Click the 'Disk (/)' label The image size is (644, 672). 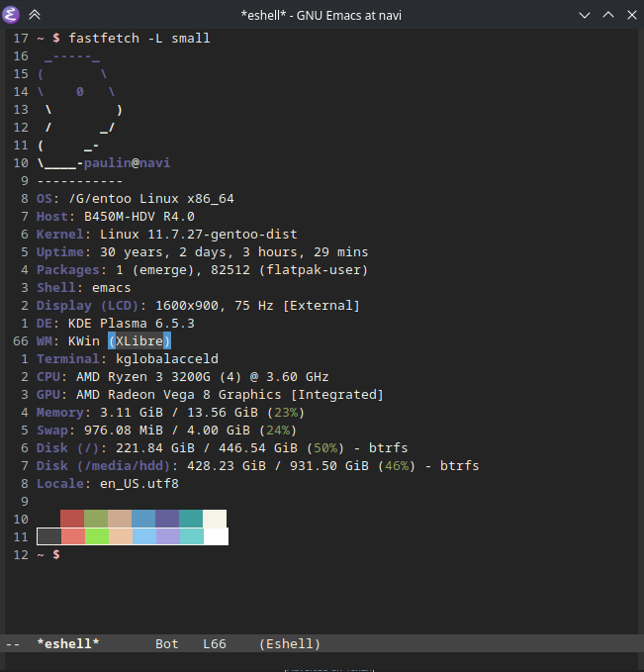click(x=68, y=448)
